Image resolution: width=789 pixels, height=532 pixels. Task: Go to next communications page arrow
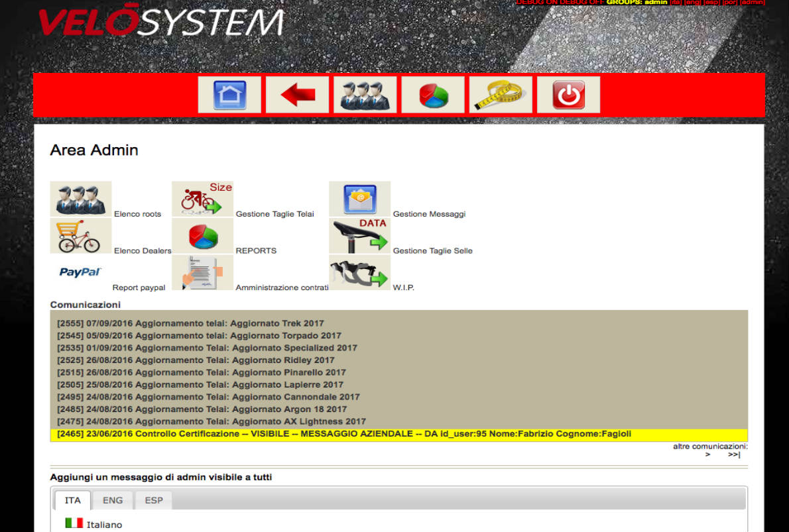click(708, 454)
